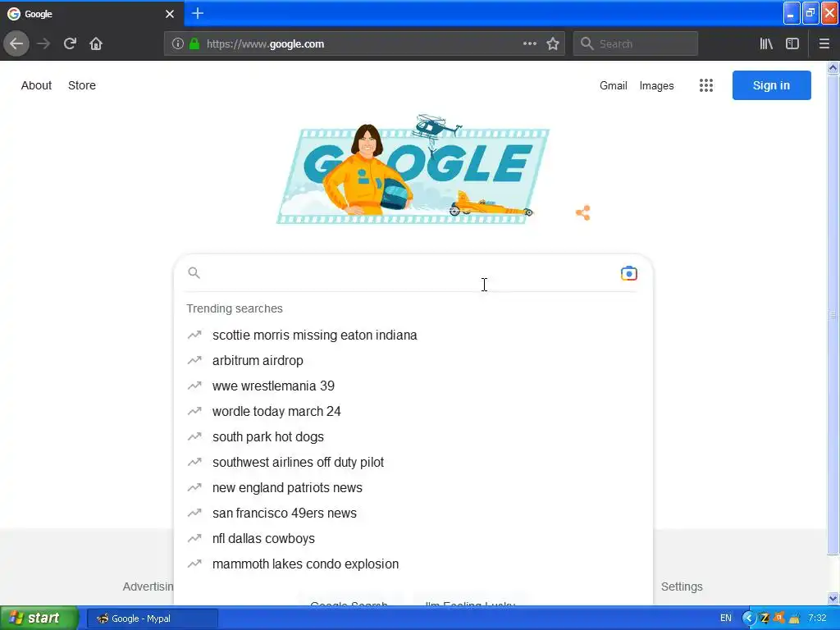Viewport: 840px width, 630px height.
Task: Choose 'mammoth lakes condo explosion' suggestion
Action: (413, 564)
